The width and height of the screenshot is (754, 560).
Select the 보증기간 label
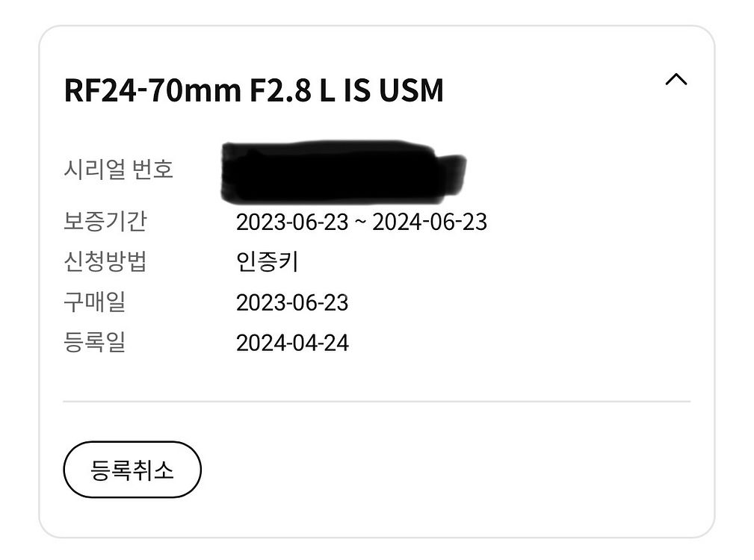tap(105, 222)
